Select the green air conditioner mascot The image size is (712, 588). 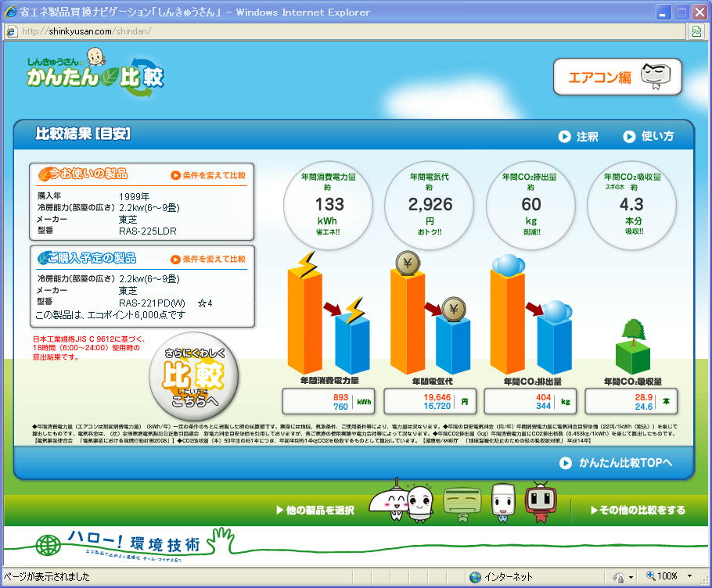(x=462, y=504)
